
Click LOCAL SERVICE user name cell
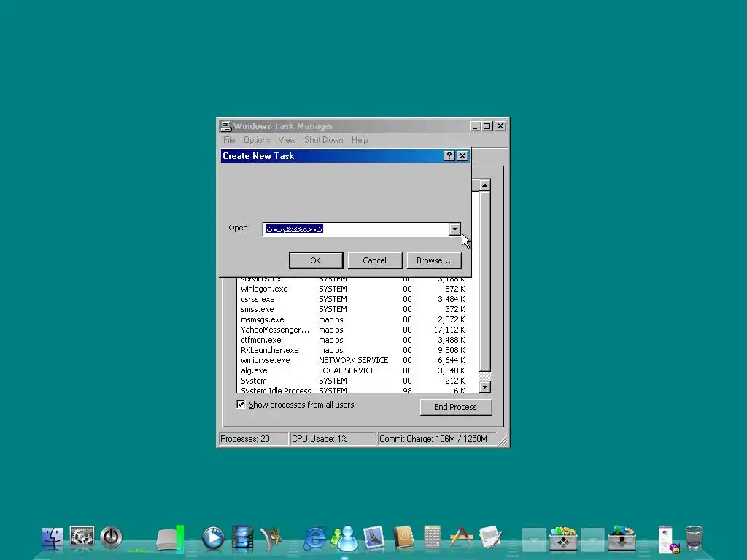tap(347, 370)
